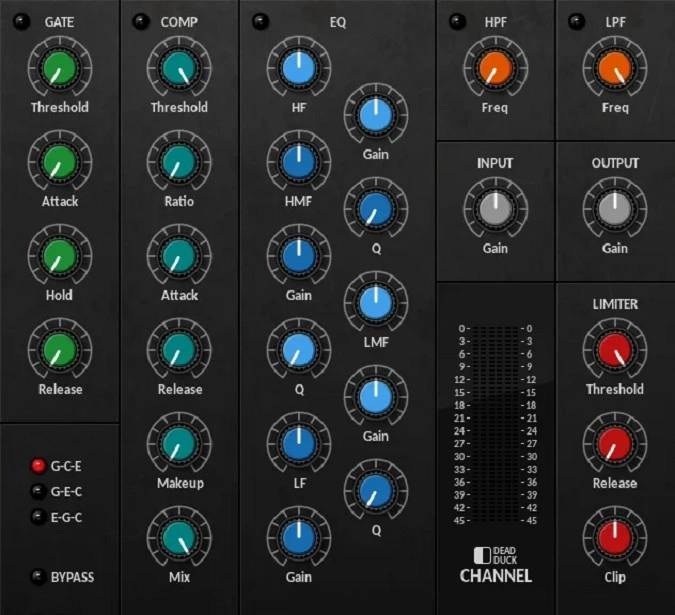Image resolution: width=675 pixels, height=615 pixels.
Task: Click the EQ HF frequency knob
Action: click(298, 68)
